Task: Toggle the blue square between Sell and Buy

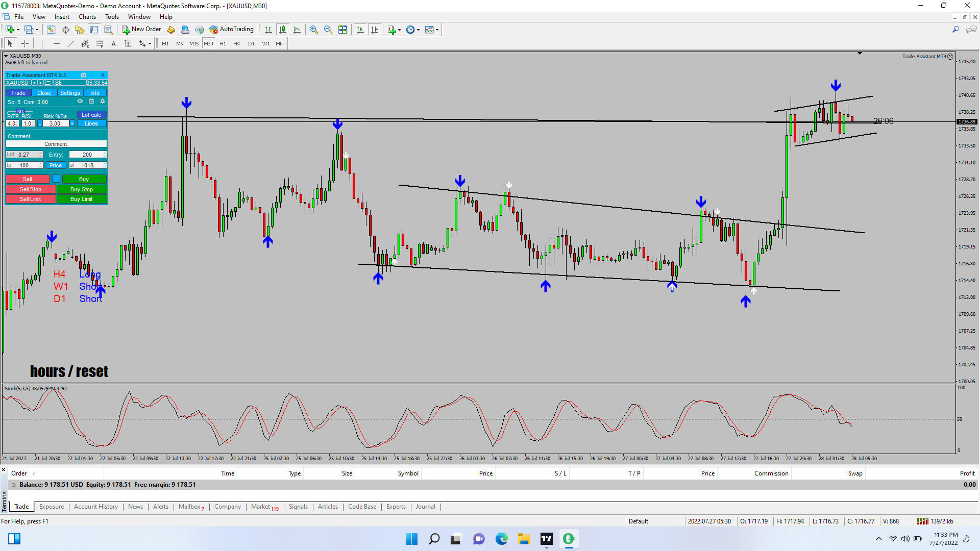Action: tap(56, 179)
